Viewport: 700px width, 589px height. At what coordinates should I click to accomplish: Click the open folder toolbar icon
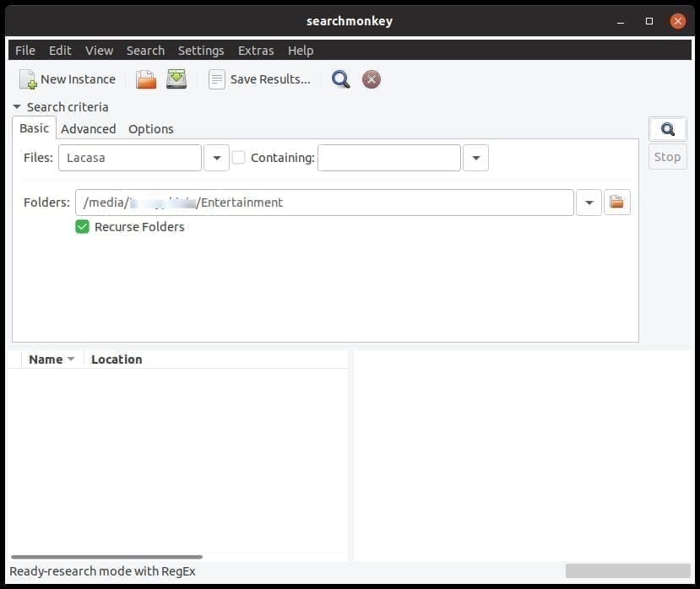click(144, 78)
